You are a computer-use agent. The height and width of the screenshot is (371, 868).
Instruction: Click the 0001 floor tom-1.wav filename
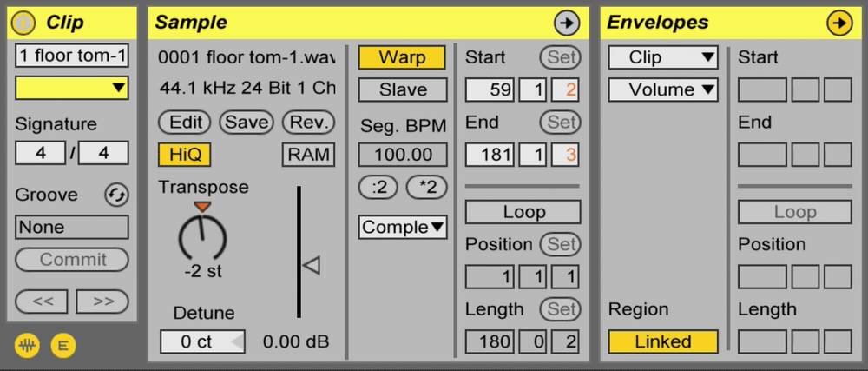click(x=247, y=57)
